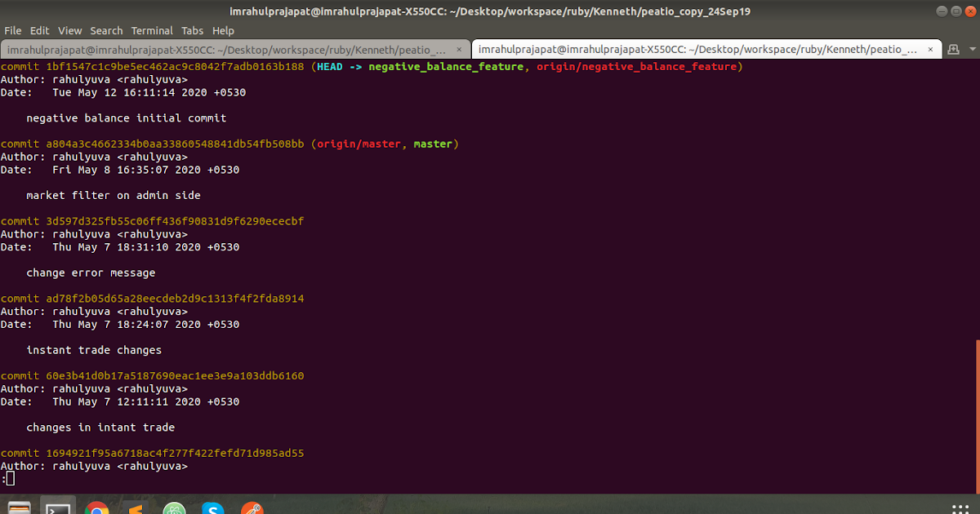Open the Terminal menu

point(151,30)
